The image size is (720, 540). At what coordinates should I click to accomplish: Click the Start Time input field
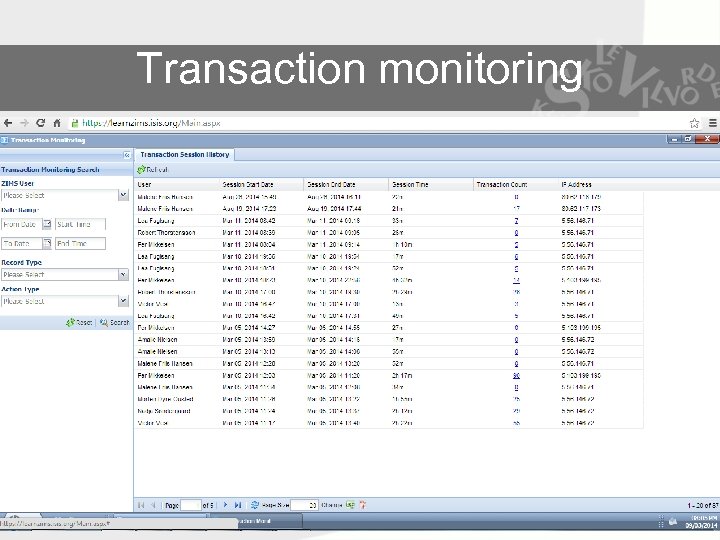tap(80, 224)
